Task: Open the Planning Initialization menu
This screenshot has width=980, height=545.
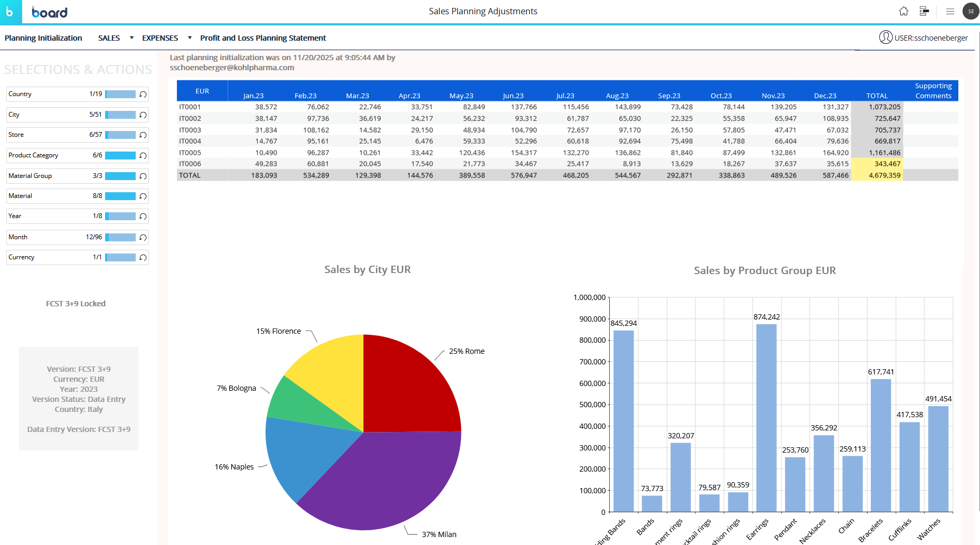Action: click(43, 38)
